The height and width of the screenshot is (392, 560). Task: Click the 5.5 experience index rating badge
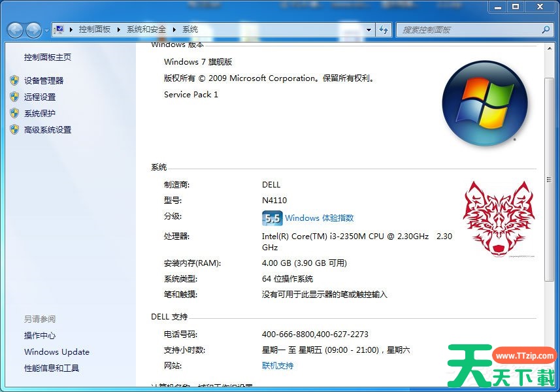click(x=272, y=218)
